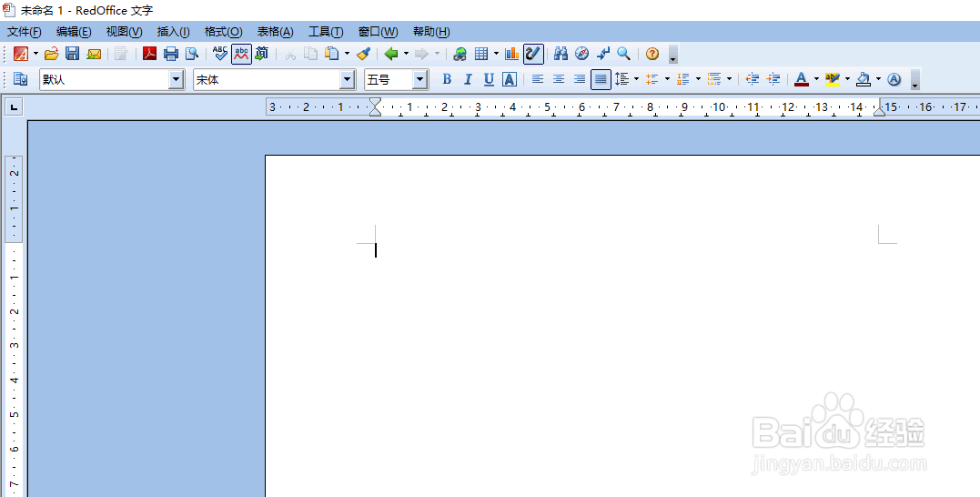
Task: Click the boxed A character border icon
Action: click(x=510, y=79)
